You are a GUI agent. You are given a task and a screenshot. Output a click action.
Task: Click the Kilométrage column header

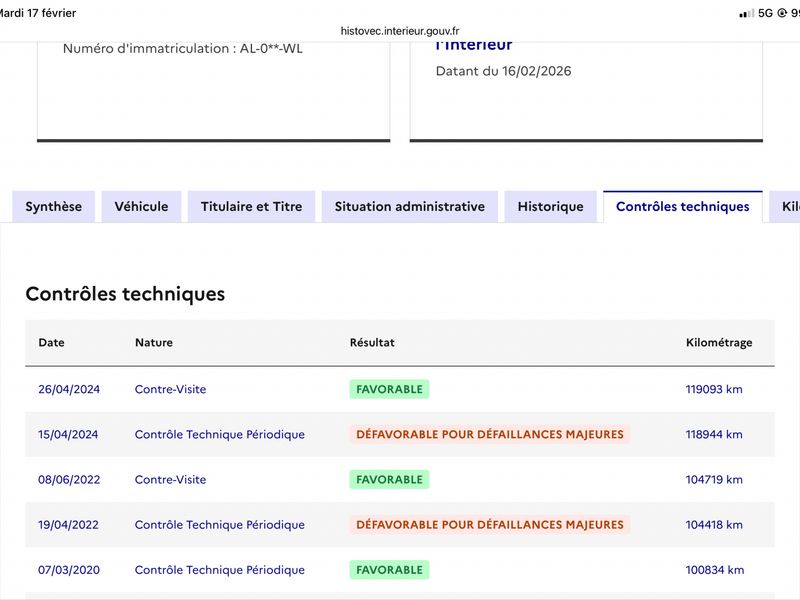tap(719, 342)
